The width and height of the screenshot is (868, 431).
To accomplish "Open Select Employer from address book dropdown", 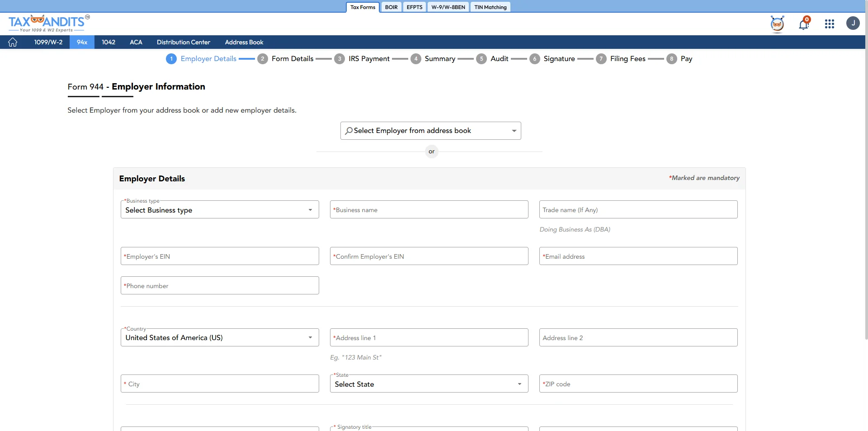I will [x=430, y=131].
